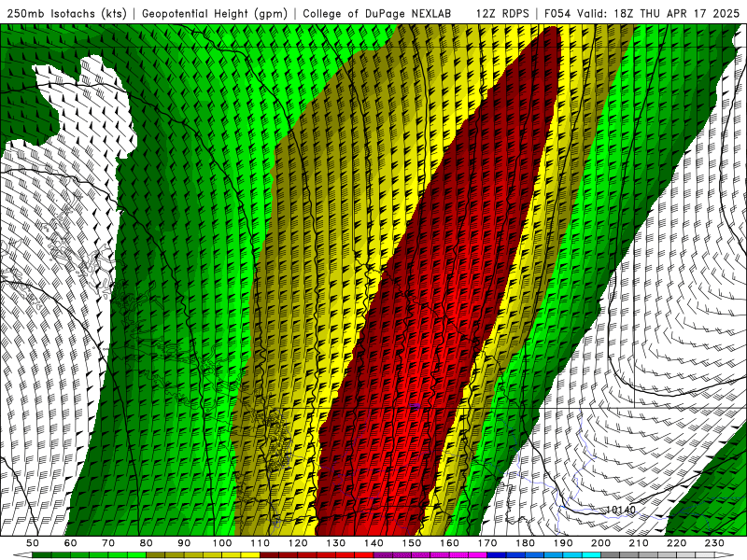Viewport: 747px width, 560px height.
Task: Select 'College of DuPage NEXLAB' header text
Action: [377, 13]
